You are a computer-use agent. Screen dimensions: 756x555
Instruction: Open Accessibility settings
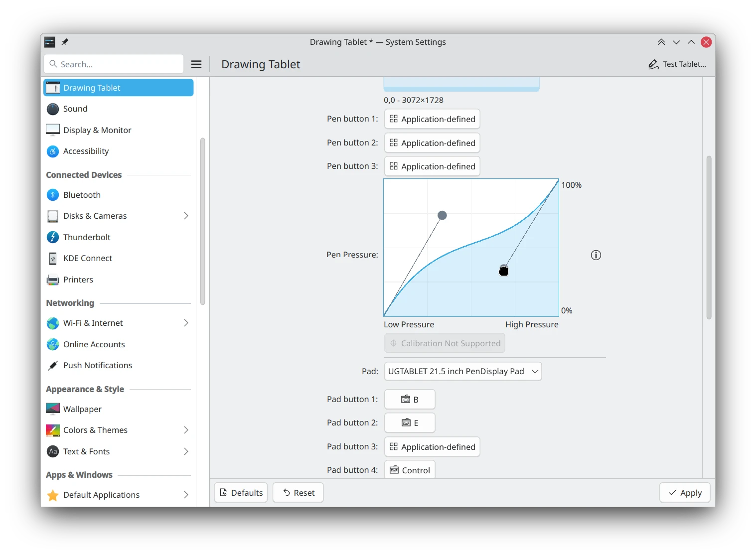point(118,151)
